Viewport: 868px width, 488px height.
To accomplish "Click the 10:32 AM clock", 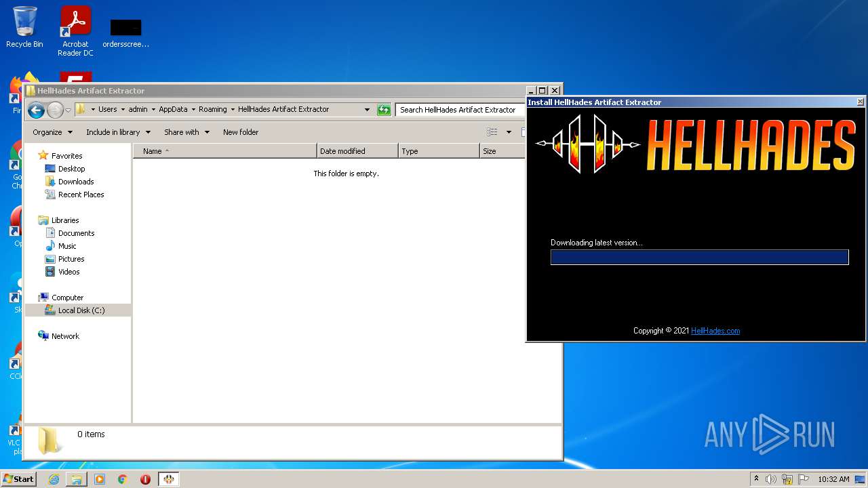I will pos(833,479).
